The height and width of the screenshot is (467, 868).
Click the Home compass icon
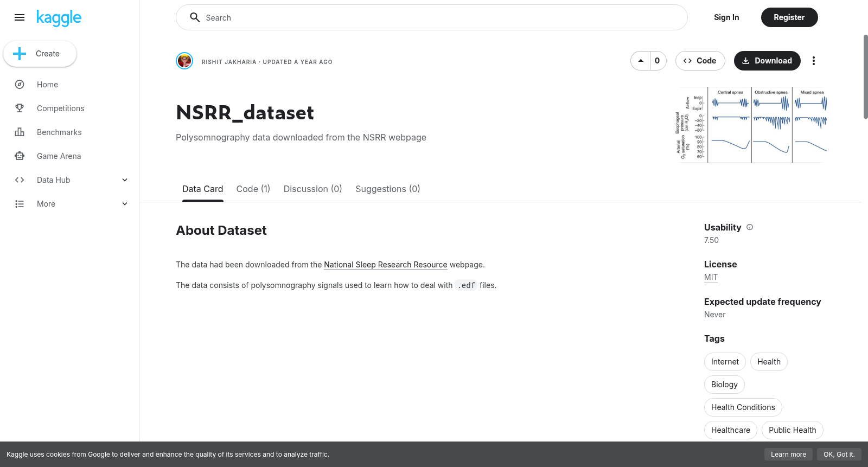(20, 85)
